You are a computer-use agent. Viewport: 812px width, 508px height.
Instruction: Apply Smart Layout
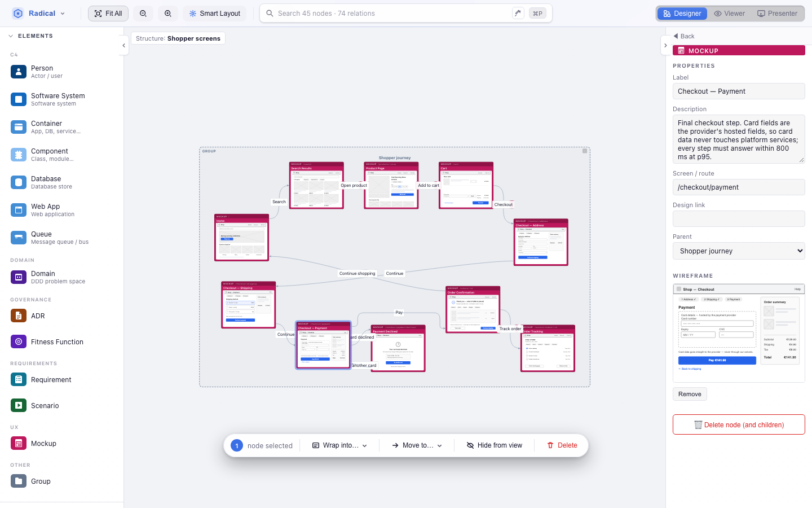[x=215, y=14]
